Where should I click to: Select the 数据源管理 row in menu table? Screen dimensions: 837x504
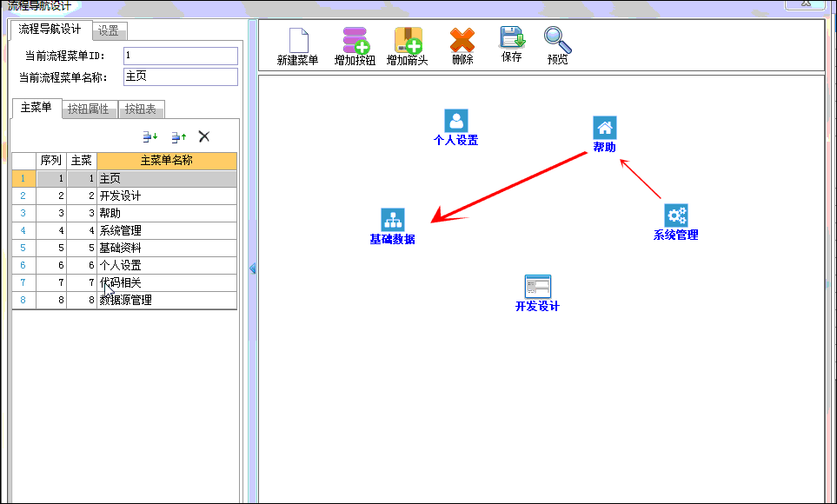(124, 300)
